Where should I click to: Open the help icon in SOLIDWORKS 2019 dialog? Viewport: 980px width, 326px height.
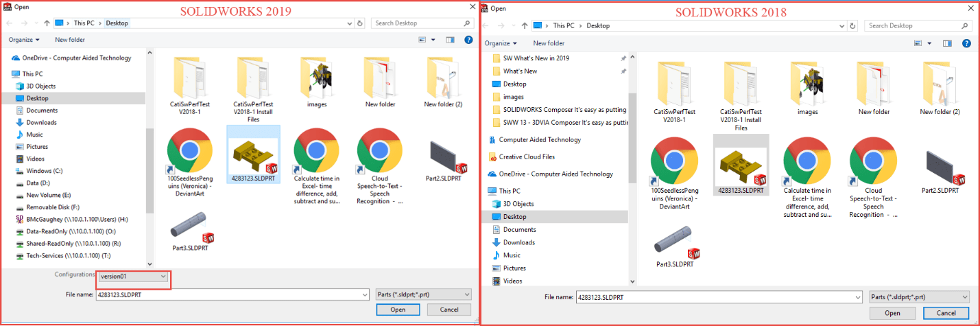coord(468,40)
